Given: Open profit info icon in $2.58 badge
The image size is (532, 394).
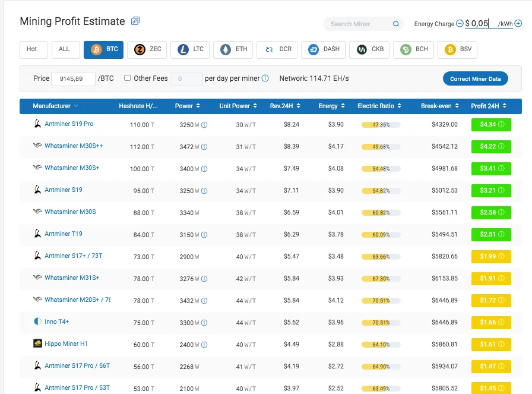Looking at the screenshot, I should coord(501,212).
